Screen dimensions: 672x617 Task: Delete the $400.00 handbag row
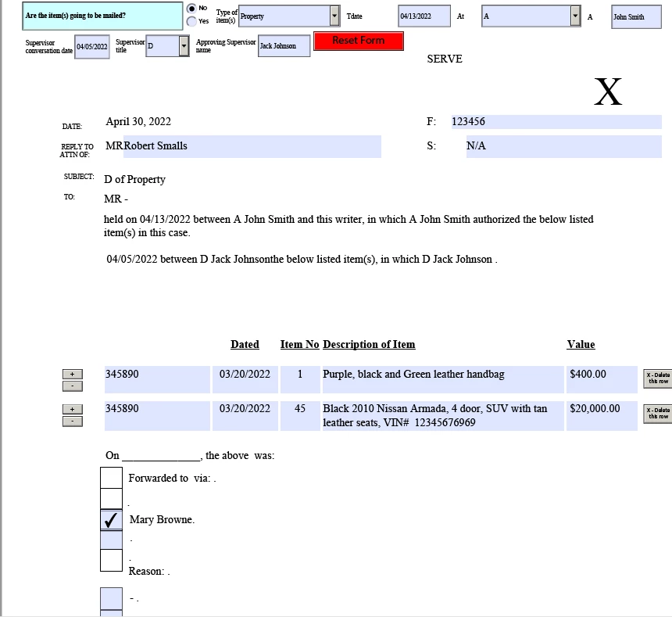pyautogui.click(x=657, y=378)
